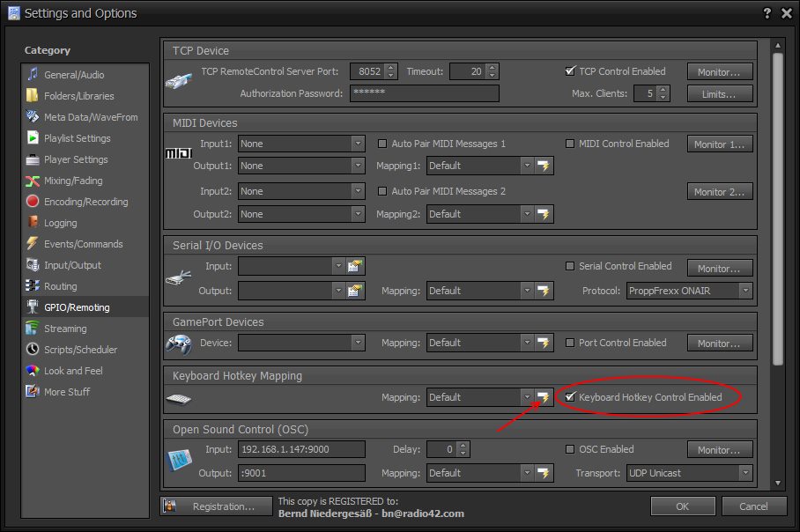Open the Look and Feel category

tap(73, 371)
